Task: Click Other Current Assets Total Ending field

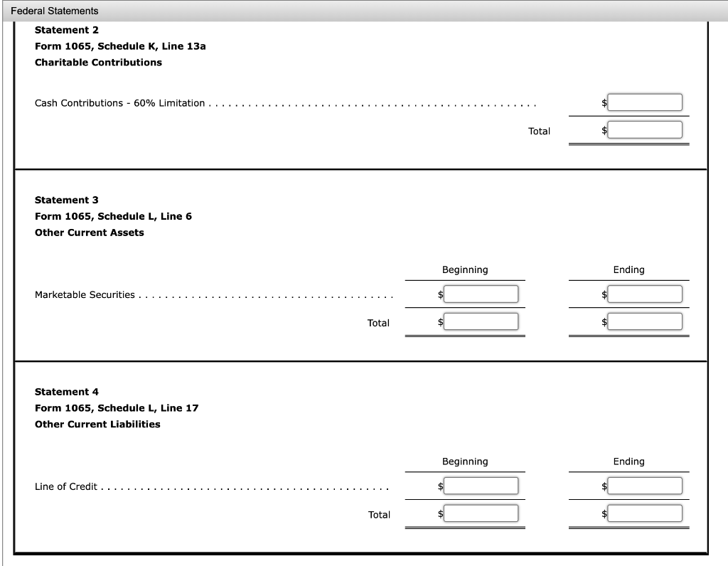Action: (645, 321)
